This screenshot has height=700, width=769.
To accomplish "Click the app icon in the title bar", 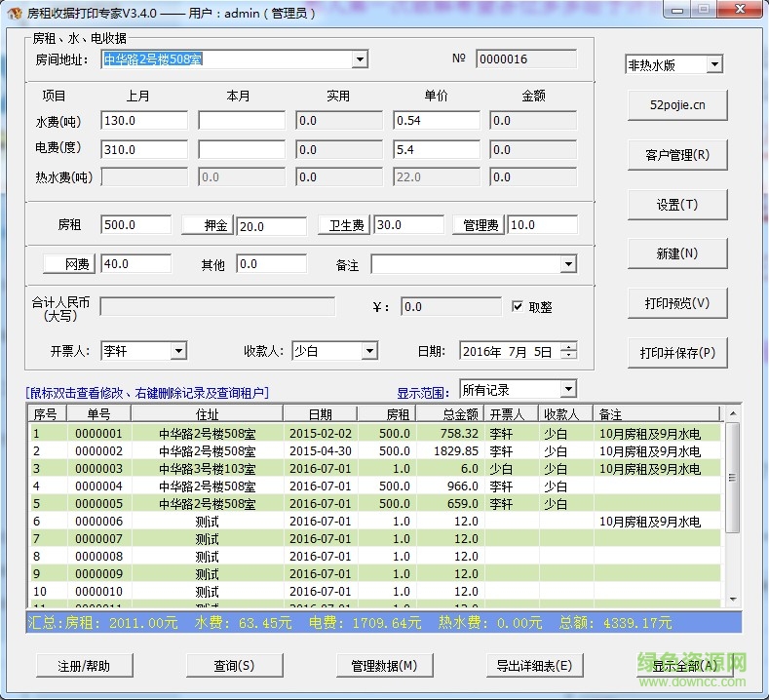I will pyautogui.click(x=15, y=12).
